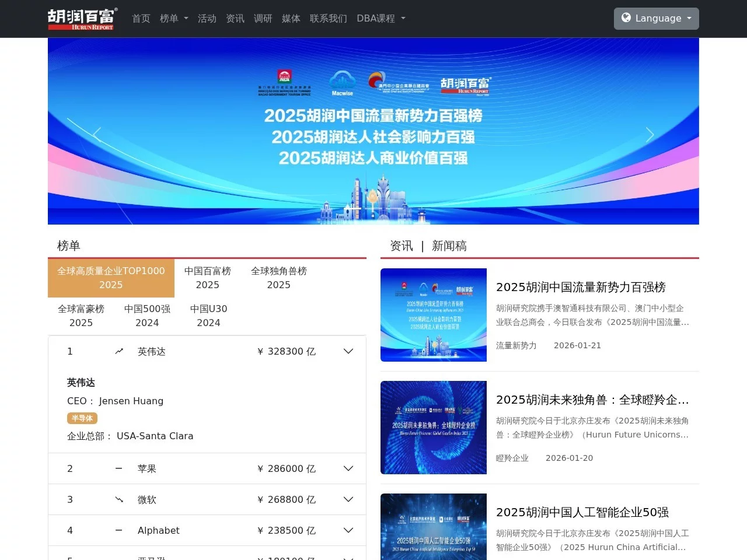Open the 榜单 dropdown in navbar
747x560 pixels.
[x=174, y=19]
